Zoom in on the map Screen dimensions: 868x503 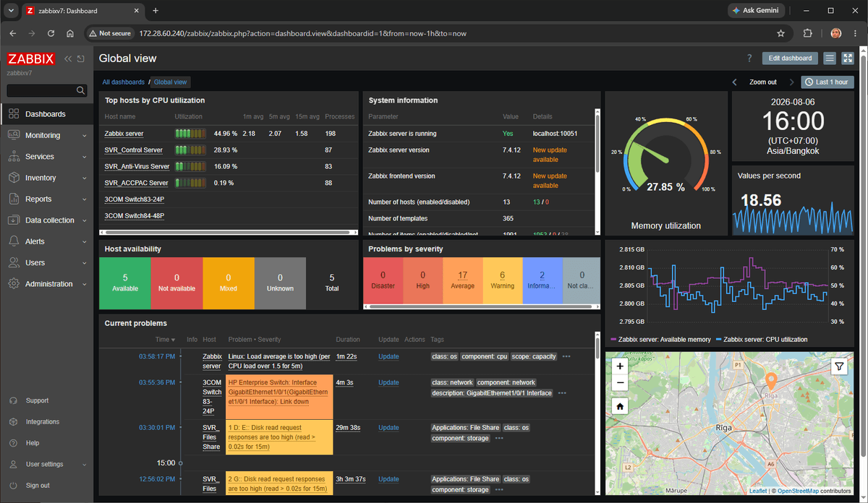coord(620,366)
